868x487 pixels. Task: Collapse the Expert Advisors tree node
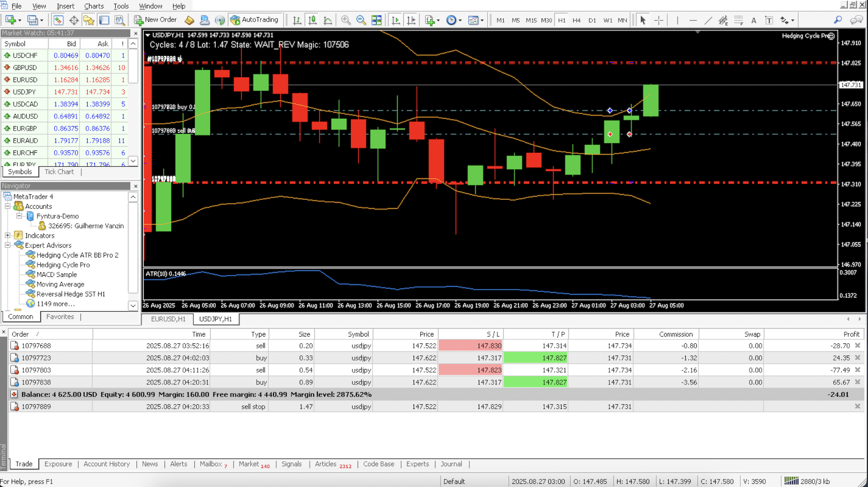[8, 245]
